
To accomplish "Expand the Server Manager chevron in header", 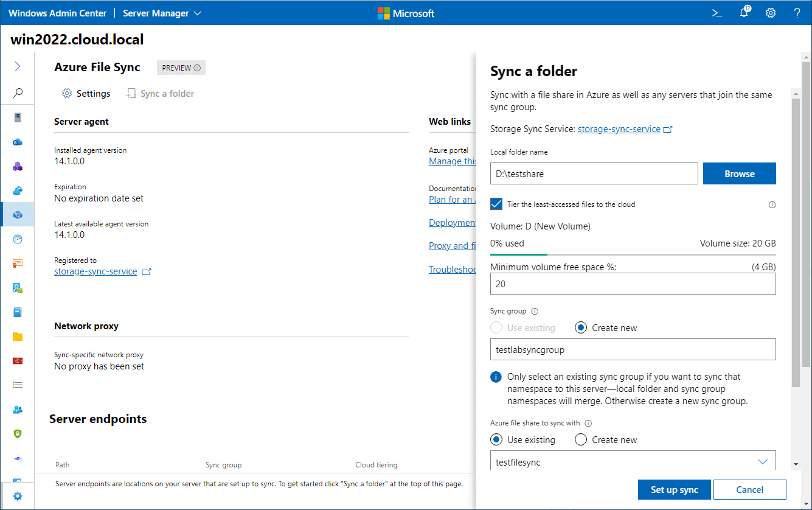I will click(196, 12).
